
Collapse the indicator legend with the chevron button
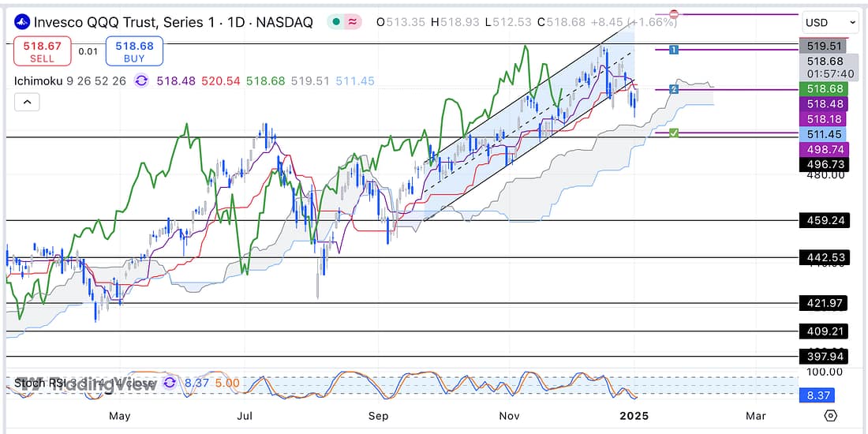[27, 103]
